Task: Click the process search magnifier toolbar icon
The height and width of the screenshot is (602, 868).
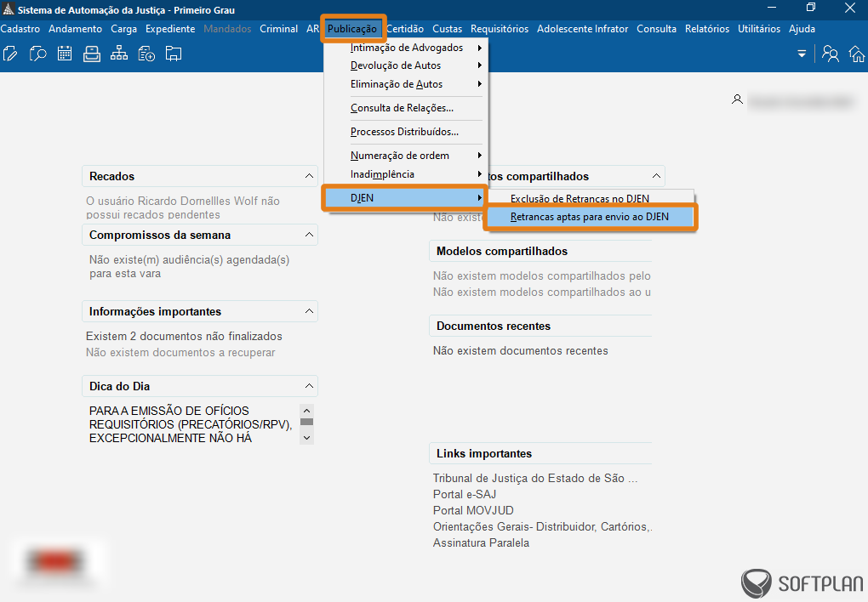Action: (37, 54)
